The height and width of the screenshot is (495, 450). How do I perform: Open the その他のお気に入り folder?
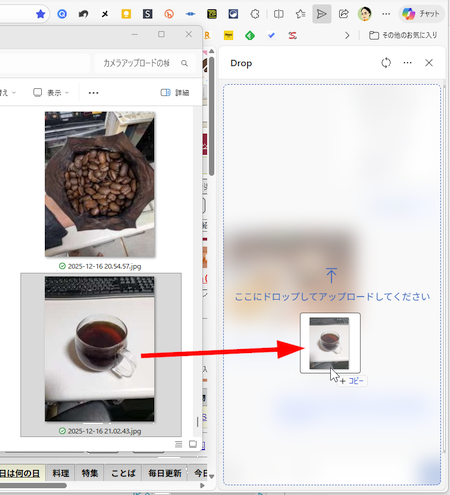[x=403, y=35]
